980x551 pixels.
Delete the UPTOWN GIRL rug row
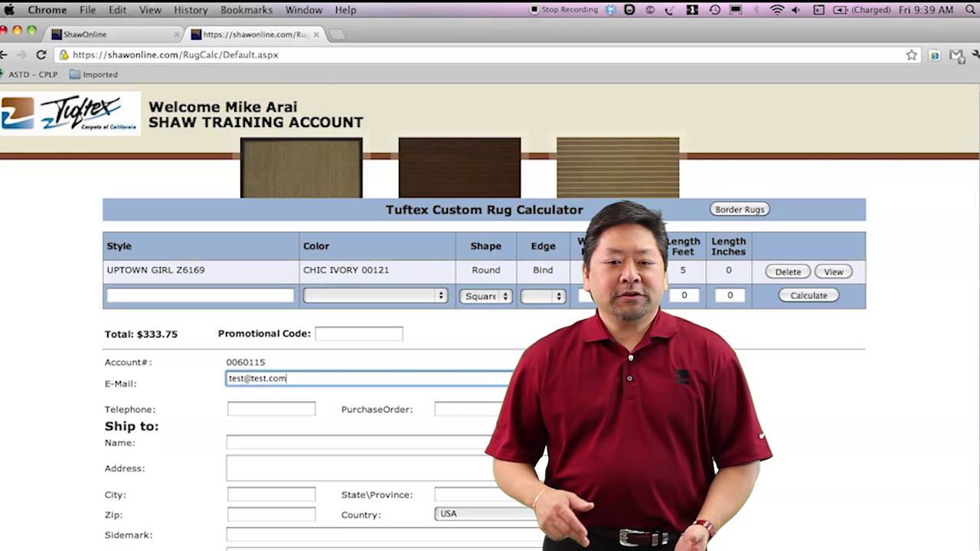pyautogui.click(x=788, y=272)
